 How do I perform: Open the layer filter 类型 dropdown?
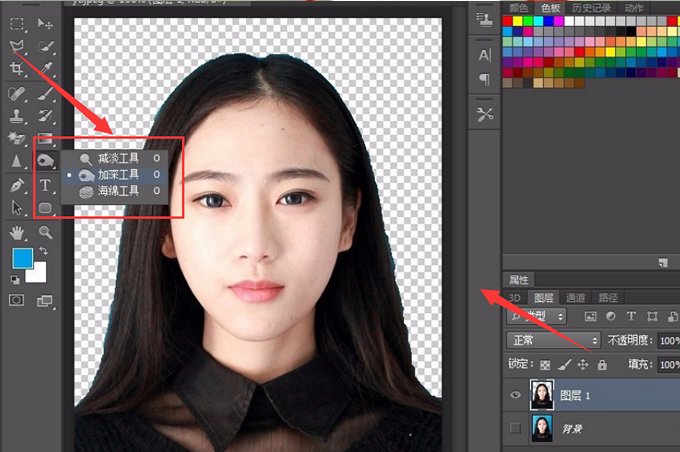click(x=537, y=316)
